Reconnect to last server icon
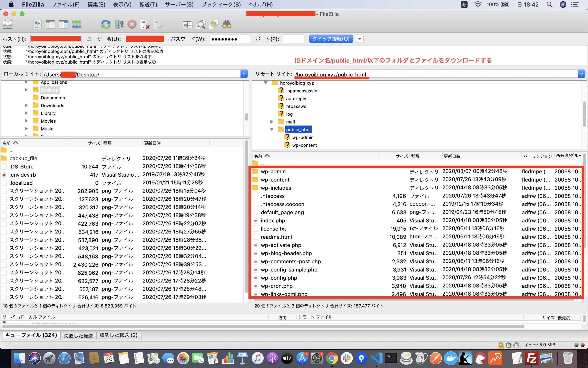The width and height of the screenshot is (588, 368). 158,24
